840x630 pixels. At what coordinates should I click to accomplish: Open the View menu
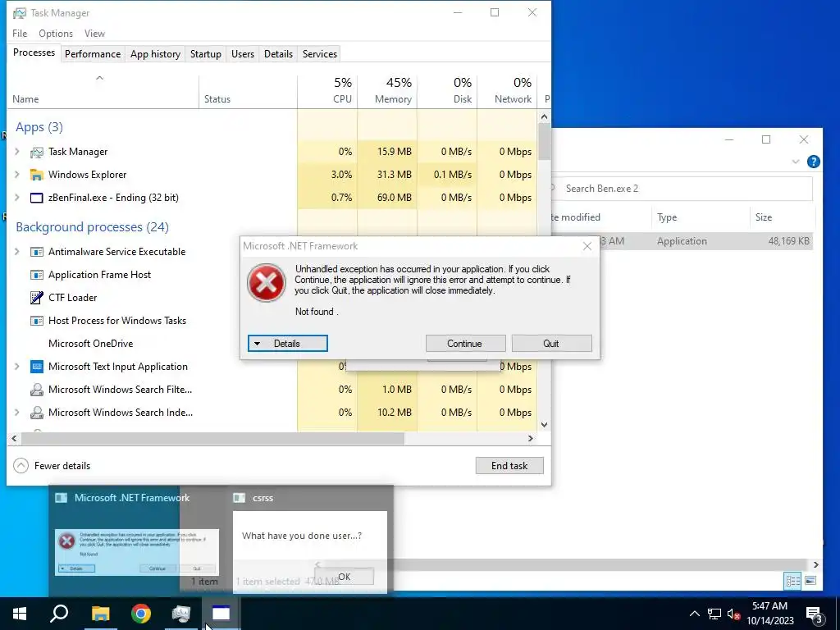tap(94, 33)
